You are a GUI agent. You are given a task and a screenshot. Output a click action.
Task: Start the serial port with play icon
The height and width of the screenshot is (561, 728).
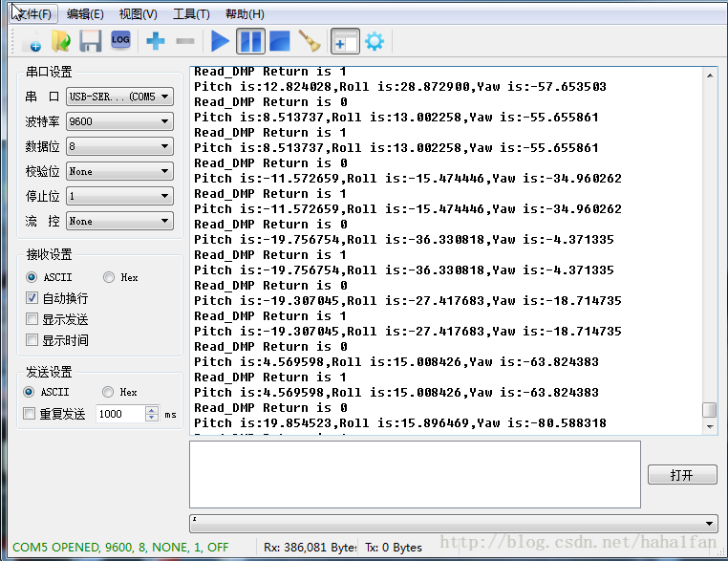point(220,41)
